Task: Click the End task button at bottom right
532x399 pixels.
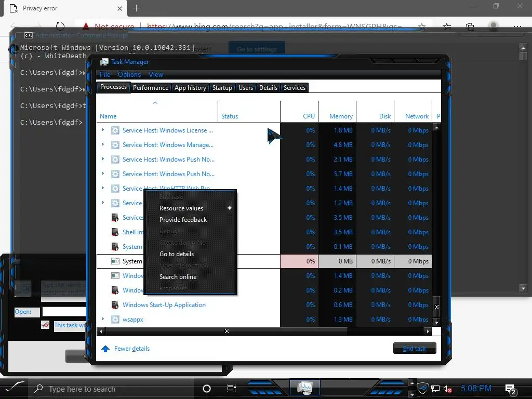Action: tap(415, 349)
